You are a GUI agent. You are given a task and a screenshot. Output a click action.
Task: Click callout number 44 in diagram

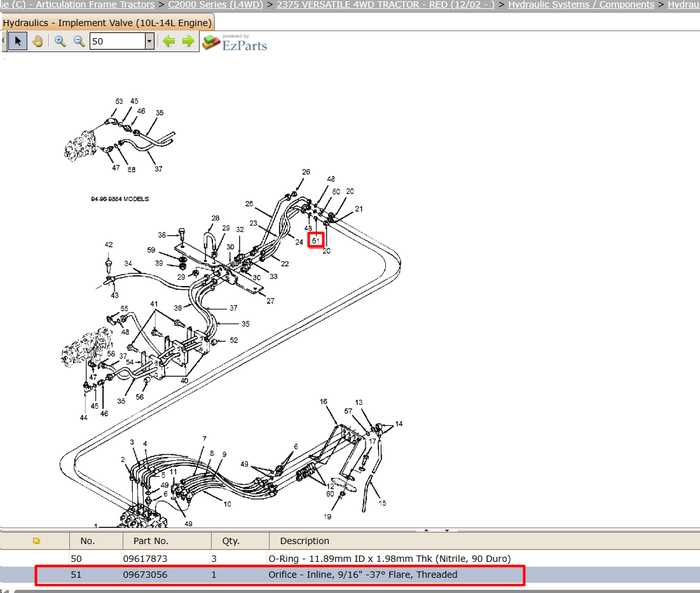coord(84,418)
